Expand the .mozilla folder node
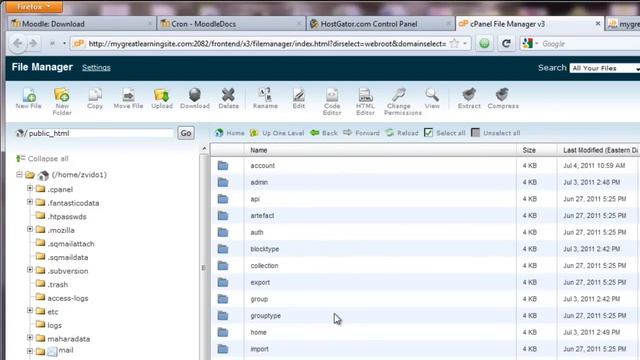The width and height of the screenshot is (640, 360). click(x=30, y=229)
